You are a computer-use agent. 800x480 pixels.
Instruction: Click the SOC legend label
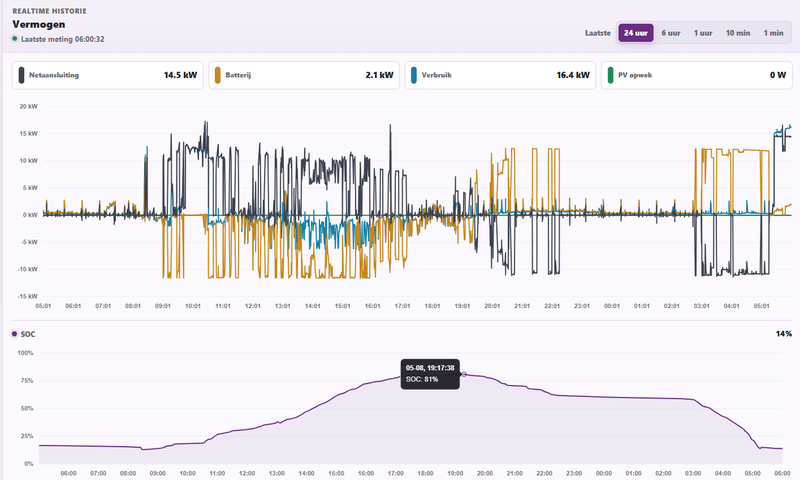click(x=28, y=334)
